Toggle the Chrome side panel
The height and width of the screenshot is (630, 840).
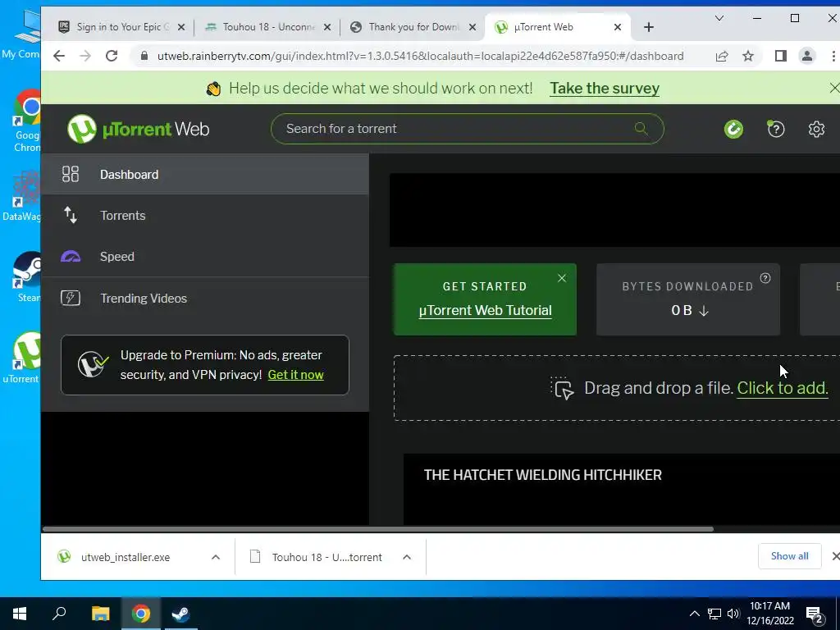tap(781, 56)
